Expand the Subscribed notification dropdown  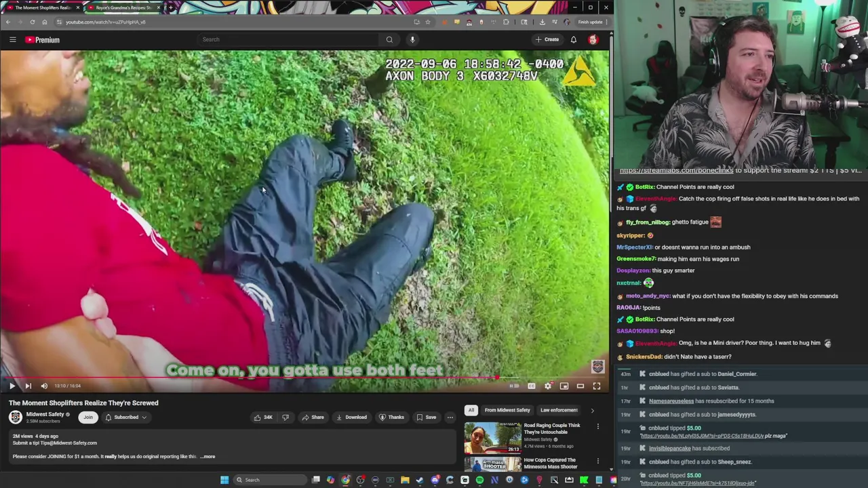[126, 417]
